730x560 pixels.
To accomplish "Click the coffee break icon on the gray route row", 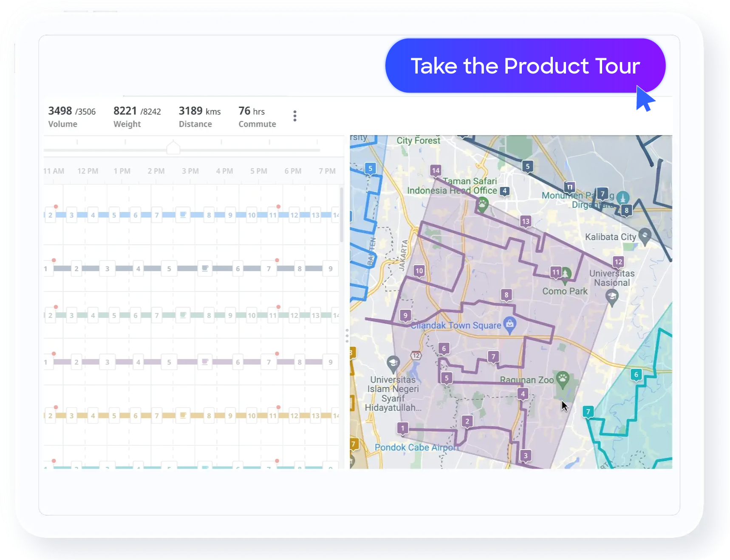I will [205, 268].
